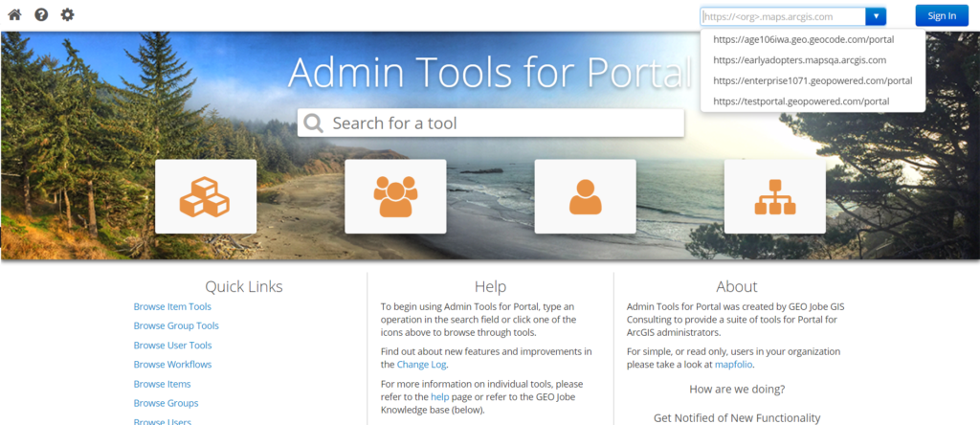This screenshot has width=980, height=425.
Task: Select age106iwa.geo.geocode.com portal option
Action: 803,40
